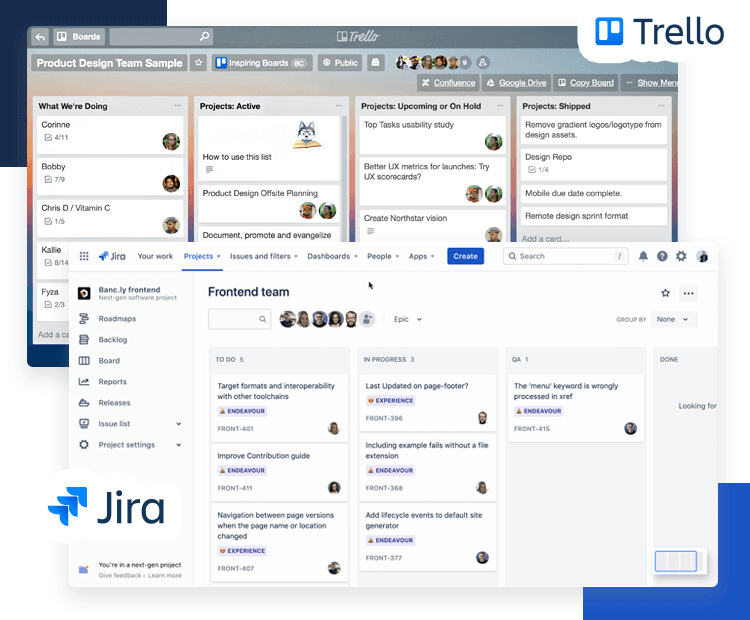The height and width of the screenshot is (620, 750).
Task: Click Add a card in Projects: Shipped
Action: (x=545, y=239)
